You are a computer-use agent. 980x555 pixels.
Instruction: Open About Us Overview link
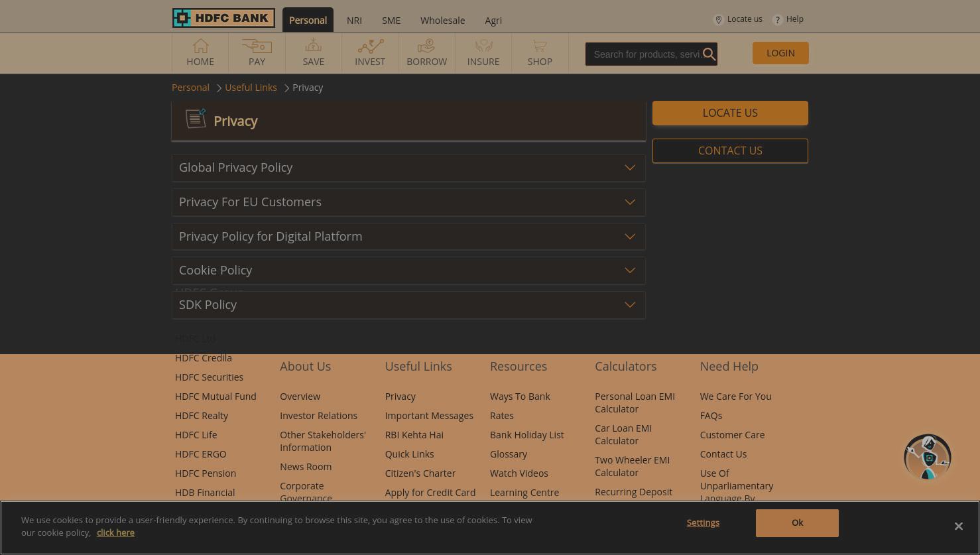tap(300, 397)
